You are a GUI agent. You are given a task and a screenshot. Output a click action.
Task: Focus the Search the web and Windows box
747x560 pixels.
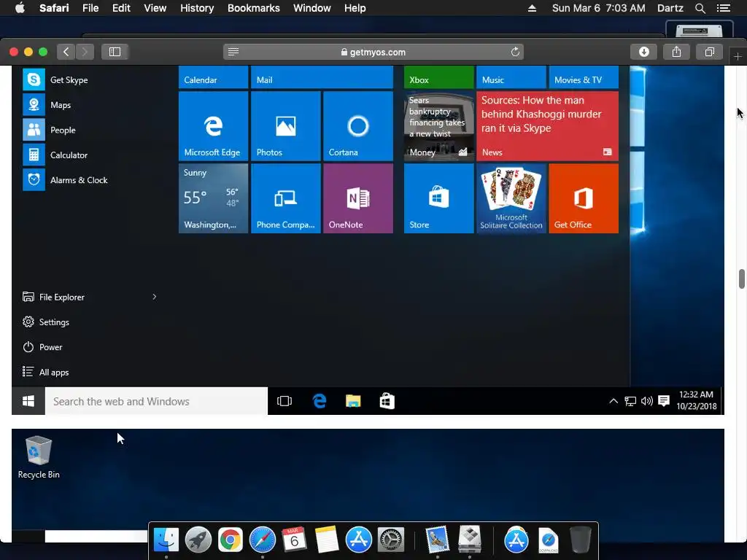click(x=156, y=401)
